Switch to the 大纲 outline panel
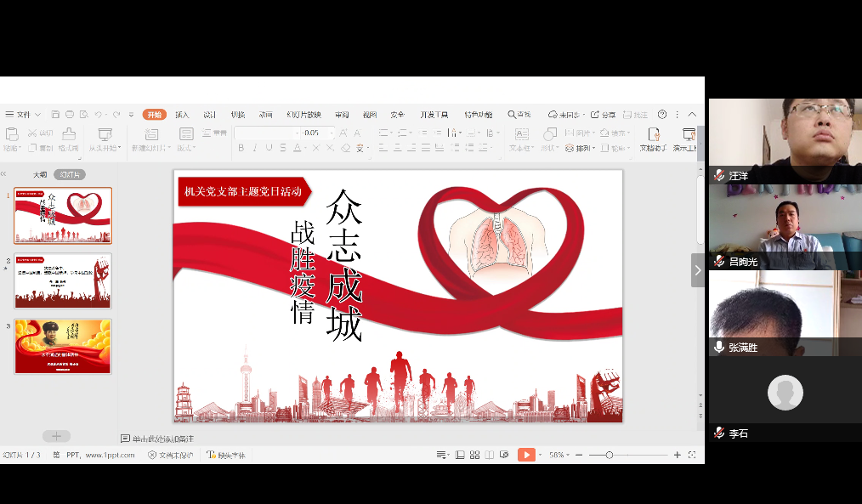This screenshot has height=504, width=862. 40,174
